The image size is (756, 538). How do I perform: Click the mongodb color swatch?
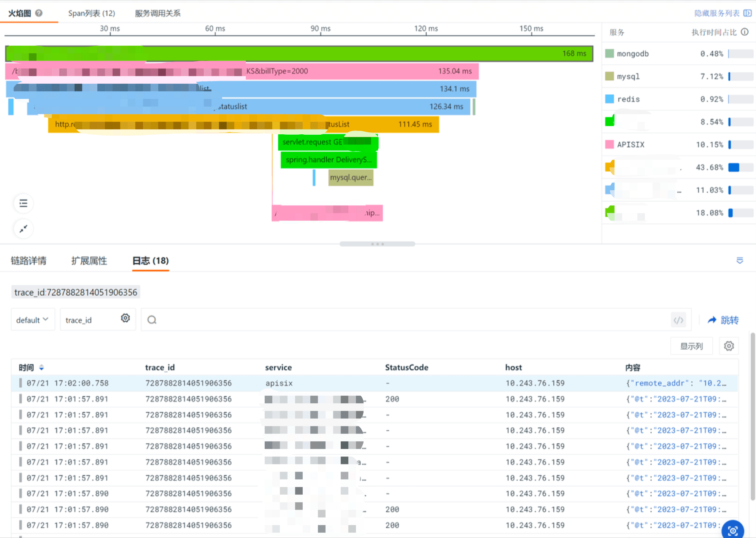point(610,54)
